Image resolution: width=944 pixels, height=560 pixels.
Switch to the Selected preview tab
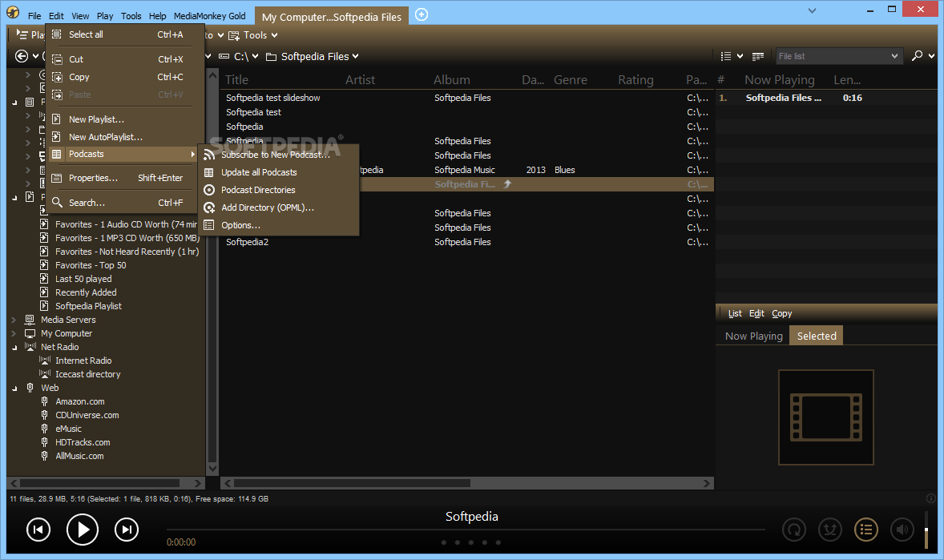tap(817, 336)
